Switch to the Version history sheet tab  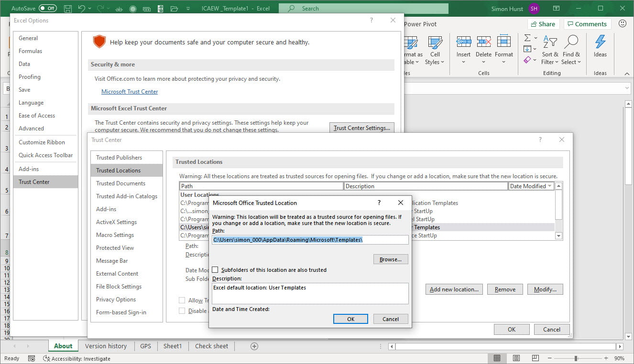coord(106,346)
